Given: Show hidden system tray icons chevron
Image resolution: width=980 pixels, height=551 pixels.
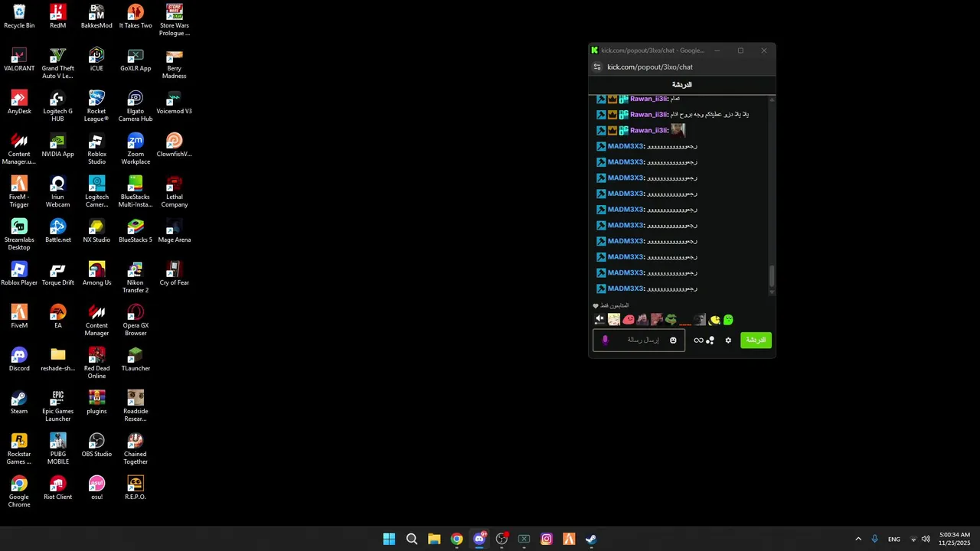Looking at the screenshot, I should pos(858,539).
